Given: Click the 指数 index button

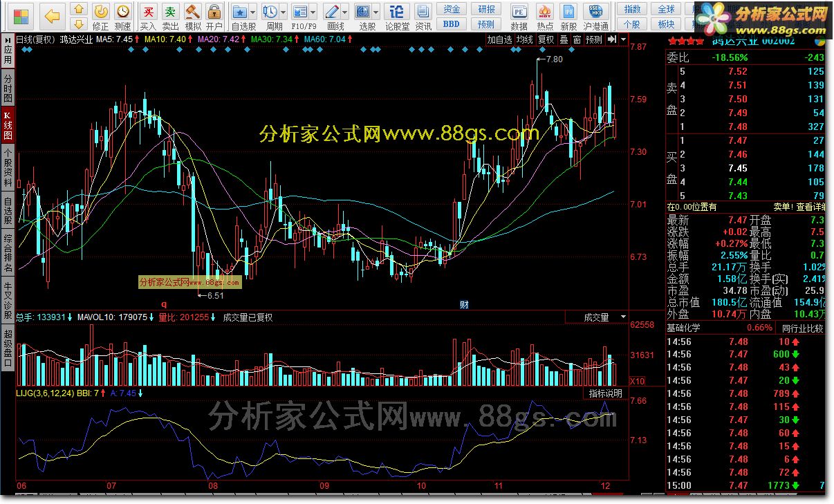Looking at the screenshot, I should click(x=632, y=10).
